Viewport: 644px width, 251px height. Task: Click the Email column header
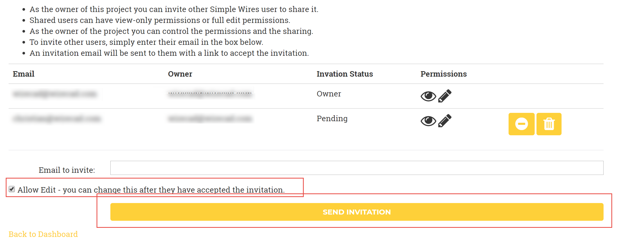pos(23,74)
